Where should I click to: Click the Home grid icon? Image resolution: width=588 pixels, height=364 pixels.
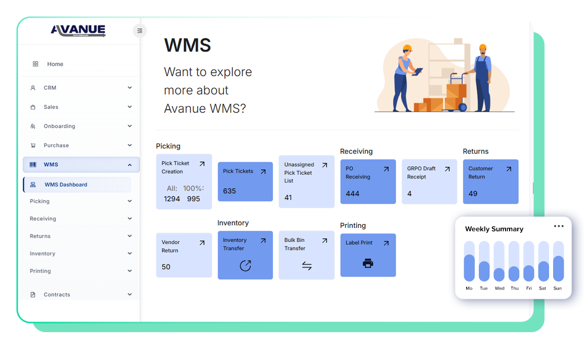(35, 64)
